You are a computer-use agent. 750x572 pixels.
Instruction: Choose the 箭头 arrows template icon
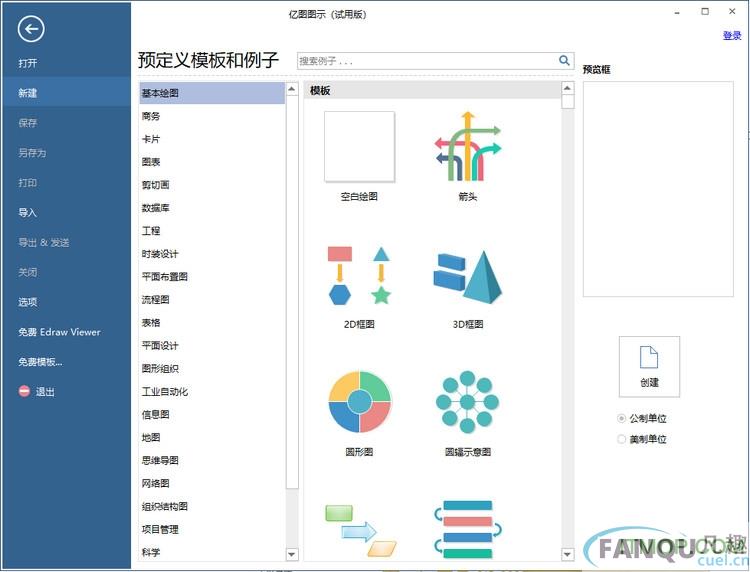point(467,147)
